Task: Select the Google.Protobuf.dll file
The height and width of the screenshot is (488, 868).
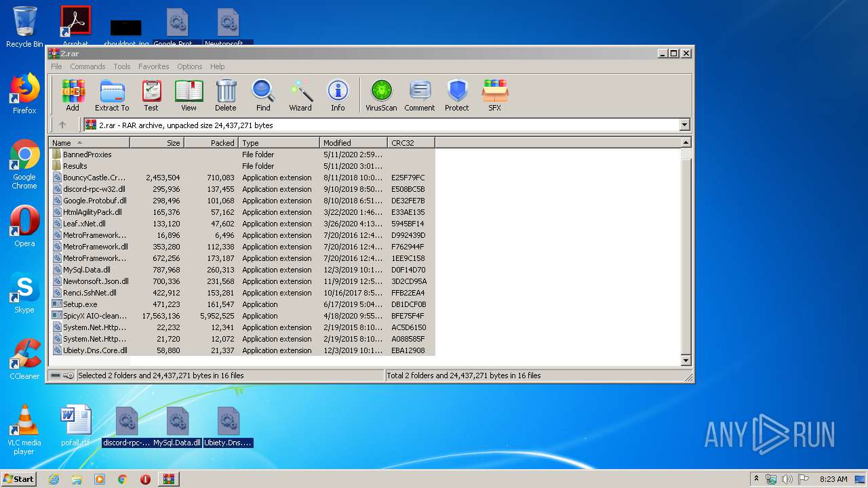Action: [241, 201]
